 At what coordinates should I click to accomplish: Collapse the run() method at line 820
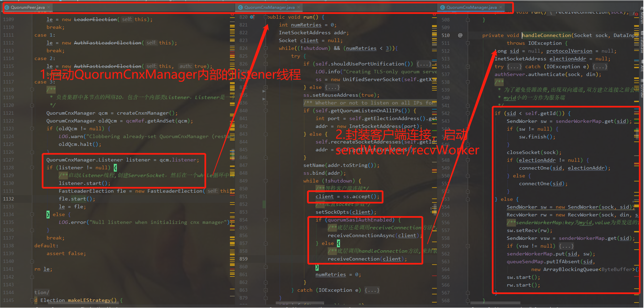tap(266, 17)
